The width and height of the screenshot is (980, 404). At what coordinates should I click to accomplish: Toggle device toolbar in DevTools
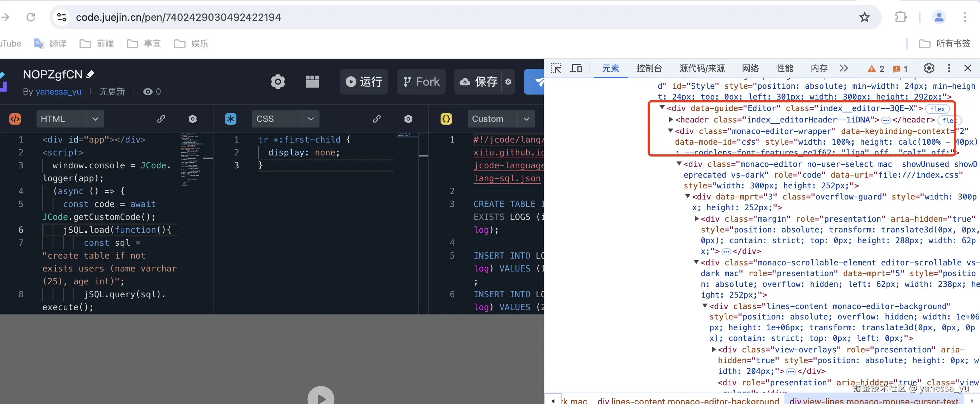(576, 68)
